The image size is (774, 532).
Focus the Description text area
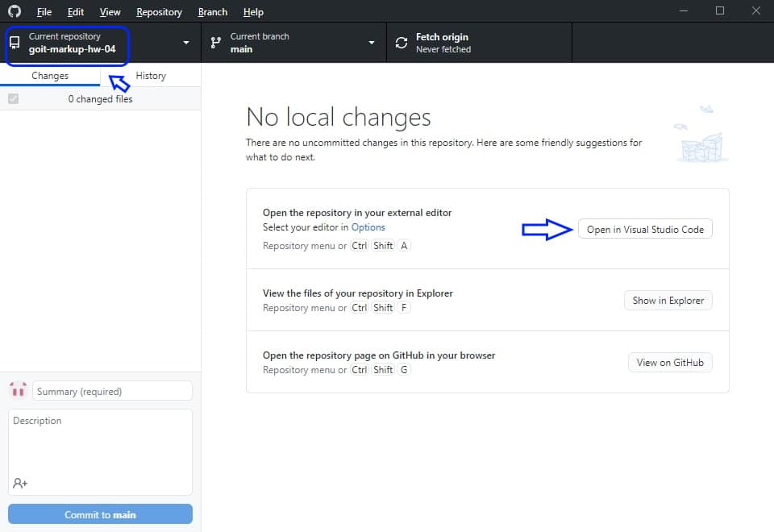(100, 451)
